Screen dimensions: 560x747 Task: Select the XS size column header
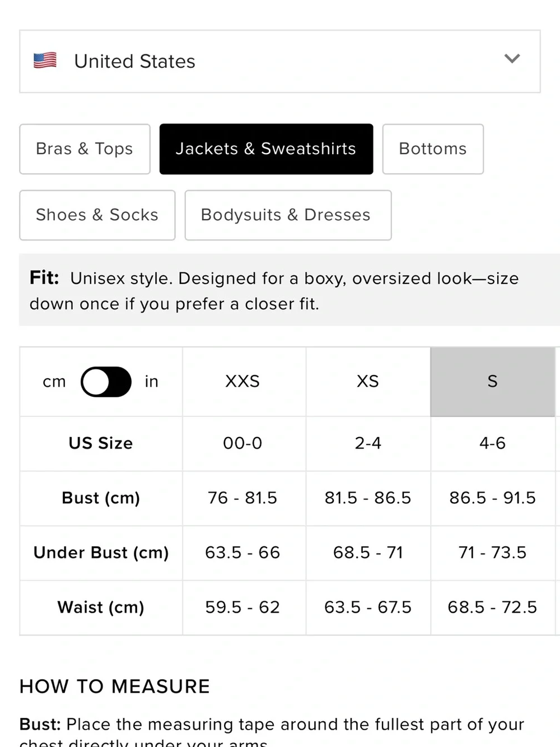pos(368,382)
